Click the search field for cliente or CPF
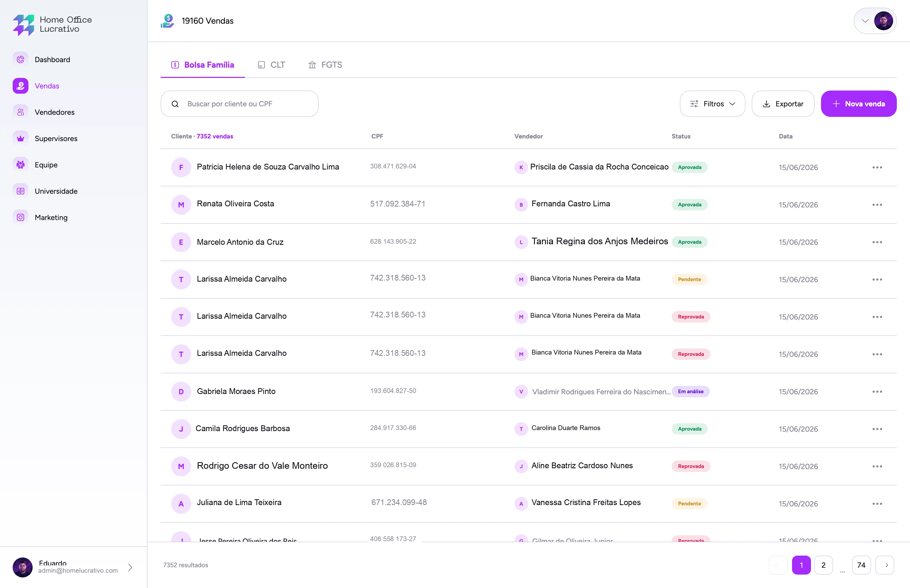 pyautogui.click(x=239, y=104)
